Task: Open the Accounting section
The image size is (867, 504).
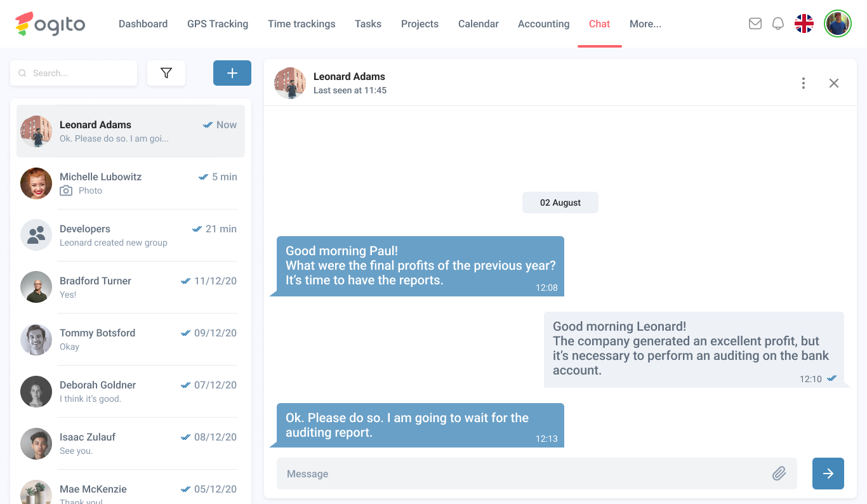Action: 543,23
